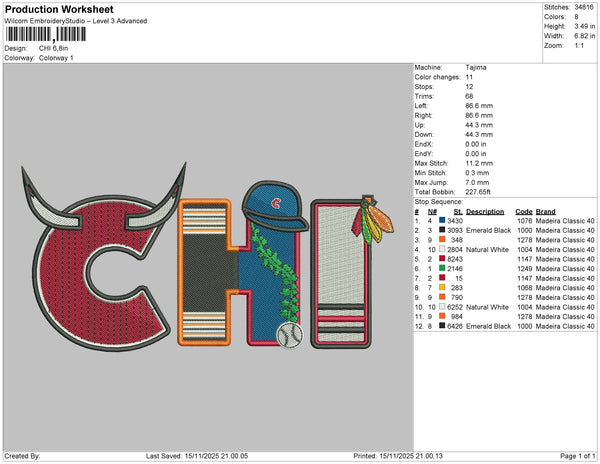This screenshot has width=600, height=464.
Task: Click the 'EndX:' value 0.00 in
Action: (476, 144)
